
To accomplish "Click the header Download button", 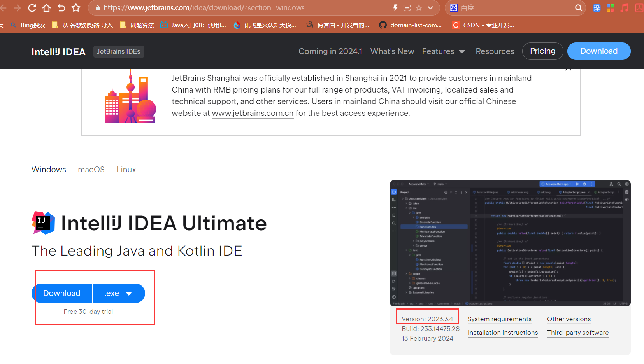I will tap(599, 51).
